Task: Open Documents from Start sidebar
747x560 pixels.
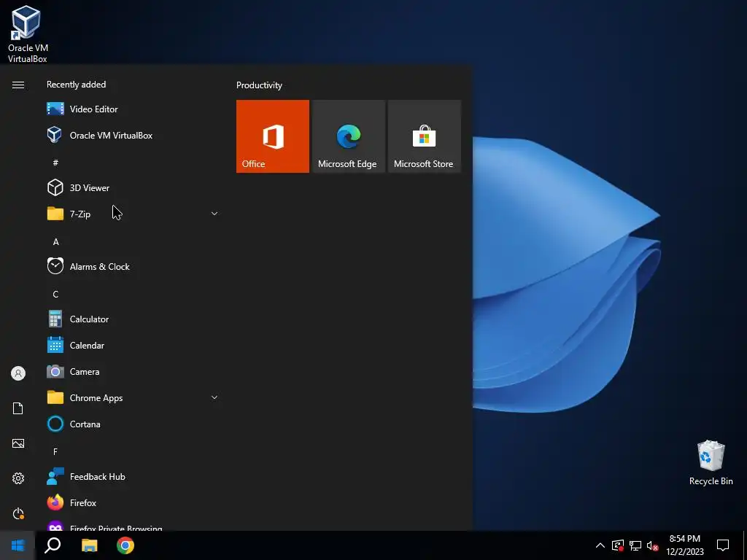Action: 18,408
